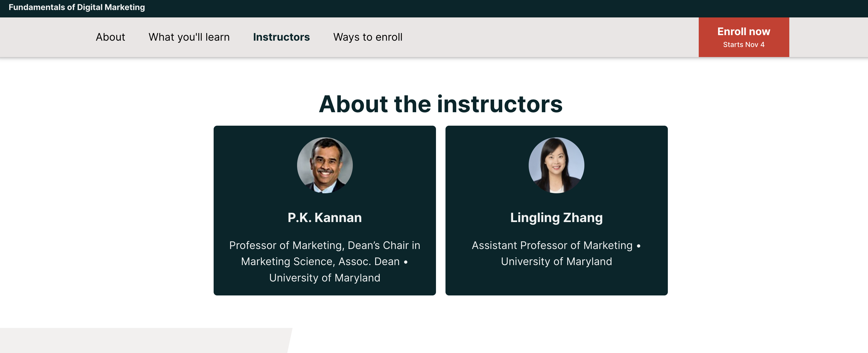Select the Lingling Zhang name heading
Screen dimensions: 868x353
click(556, 218)
